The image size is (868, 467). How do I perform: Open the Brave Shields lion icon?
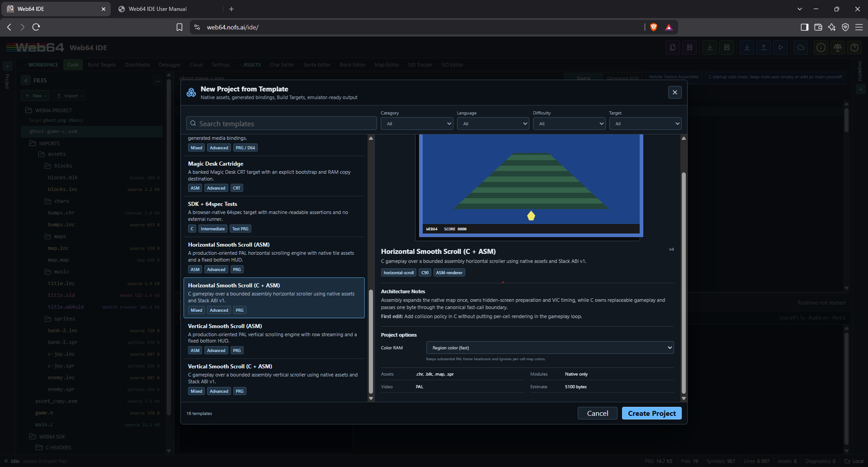click(654, 27)
